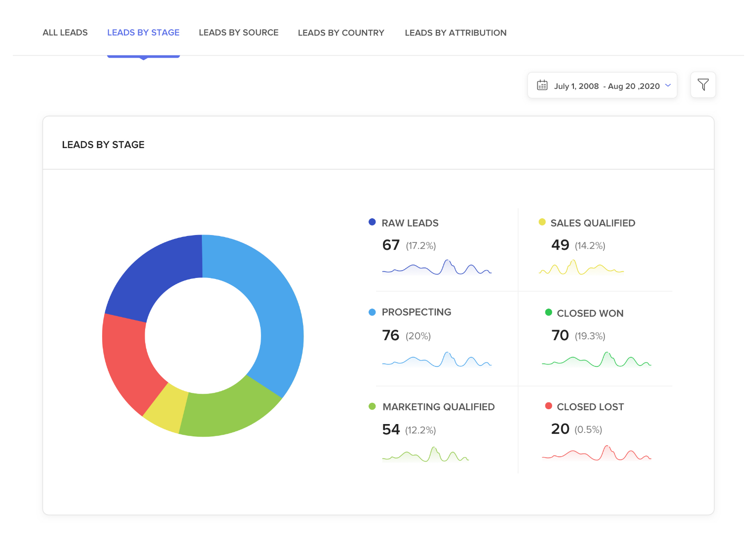Open the Leads by Source tab

(x=238, y=33)
